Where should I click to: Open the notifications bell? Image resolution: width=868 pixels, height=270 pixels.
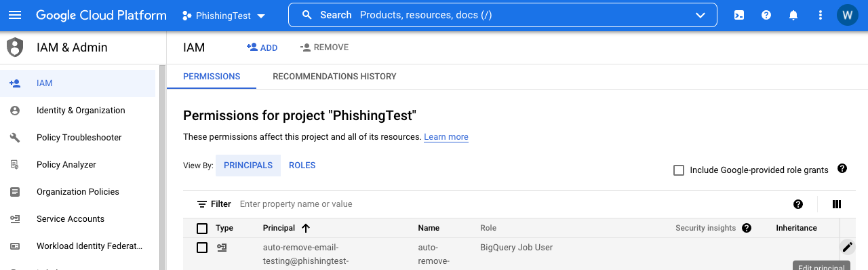click(793, 15)
